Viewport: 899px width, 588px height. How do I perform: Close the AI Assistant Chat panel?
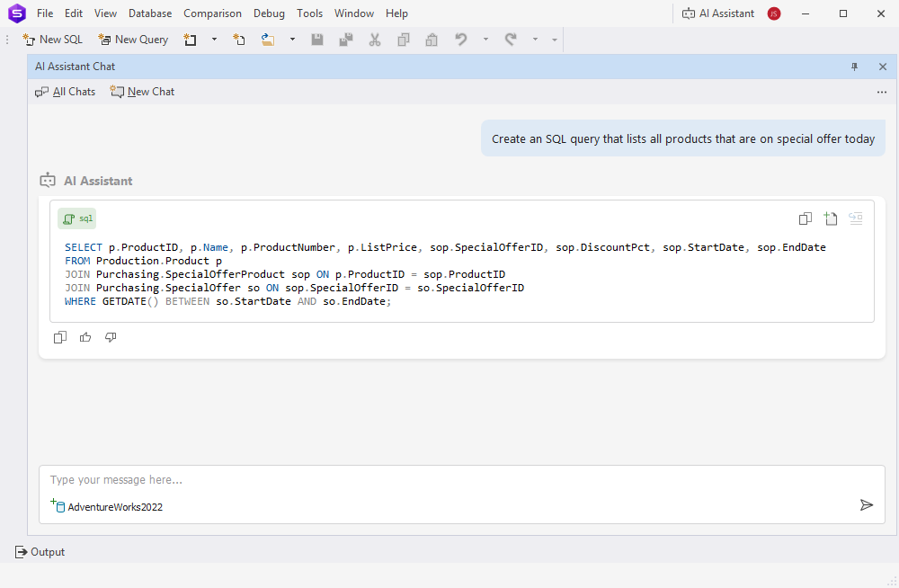tap(883, 67)
